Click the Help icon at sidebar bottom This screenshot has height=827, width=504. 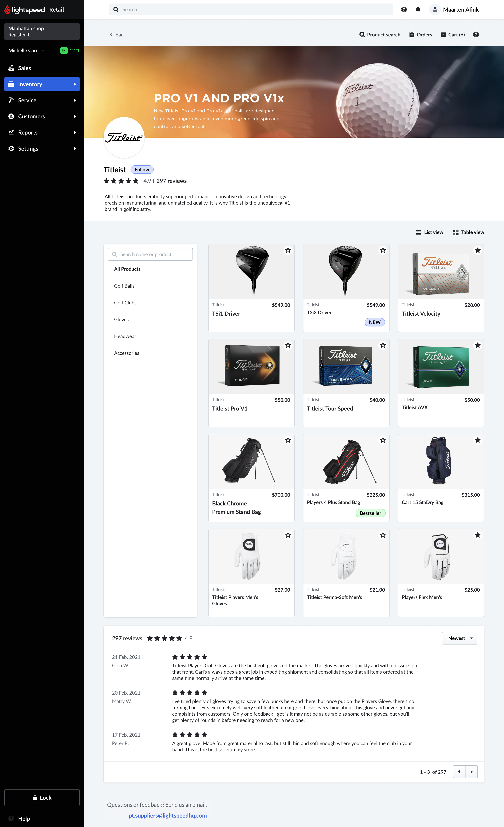pyautogui.click(x=11, y=818)
